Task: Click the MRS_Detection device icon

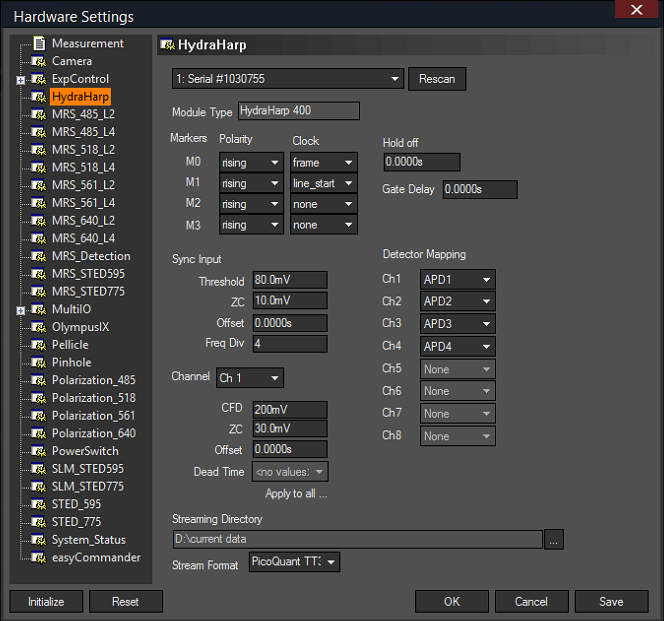Action: tap(39, 256)
